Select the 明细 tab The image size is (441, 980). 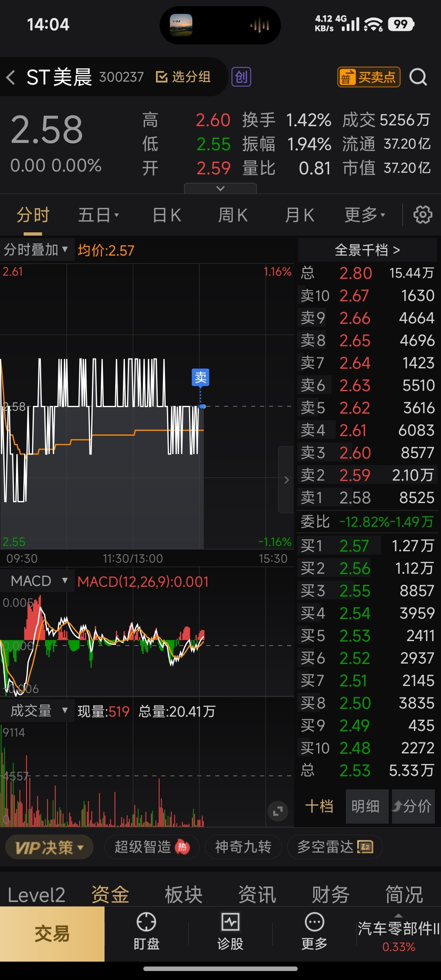(x=366, y=806)
